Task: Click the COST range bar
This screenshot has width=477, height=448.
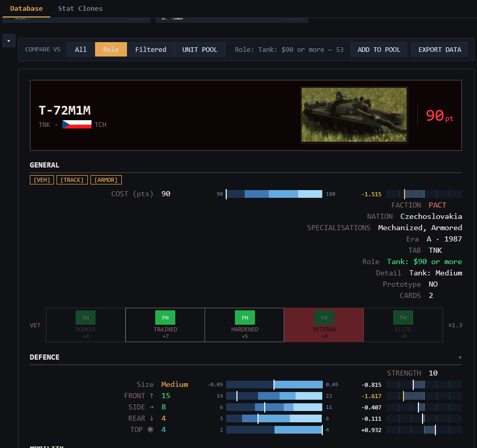Action: click(274, 194)
